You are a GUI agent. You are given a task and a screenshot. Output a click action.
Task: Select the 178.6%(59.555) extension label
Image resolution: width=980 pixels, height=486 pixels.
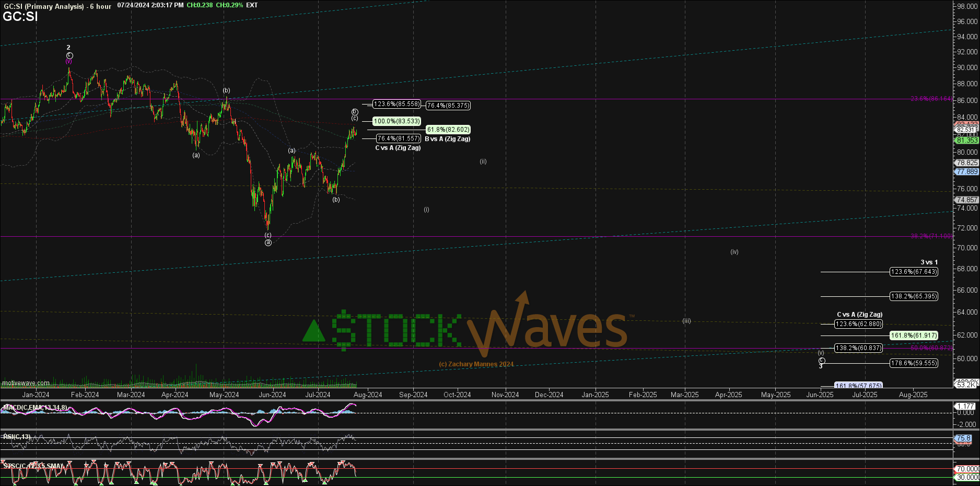click(914, 363)
